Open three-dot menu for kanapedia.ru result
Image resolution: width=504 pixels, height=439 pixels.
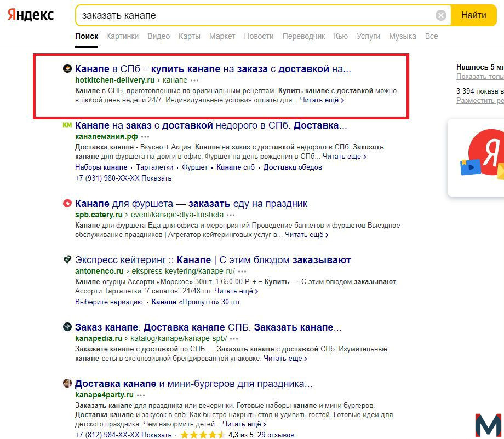click(234, 339)
